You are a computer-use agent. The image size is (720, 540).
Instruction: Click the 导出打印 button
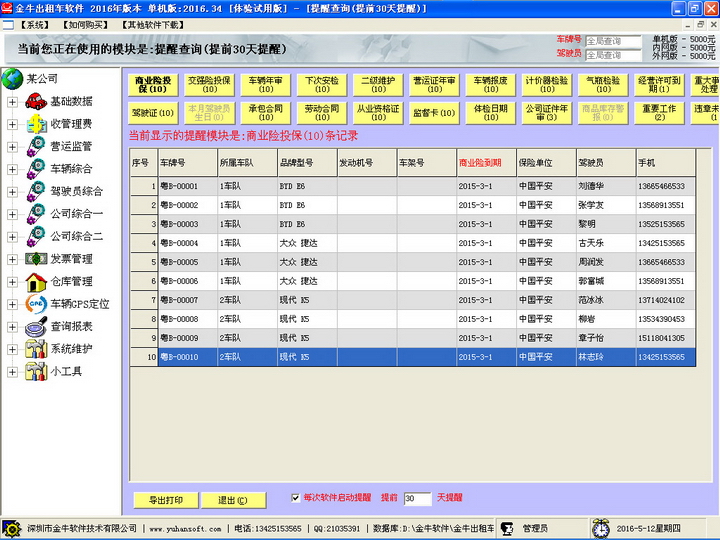click(165, 500)
